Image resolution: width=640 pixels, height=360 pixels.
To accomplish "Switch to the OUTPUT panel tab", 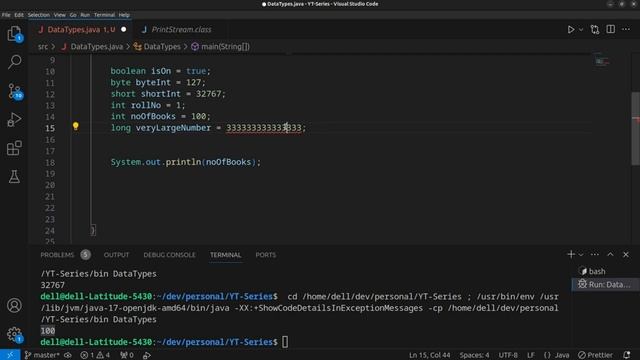I will 116,255.
